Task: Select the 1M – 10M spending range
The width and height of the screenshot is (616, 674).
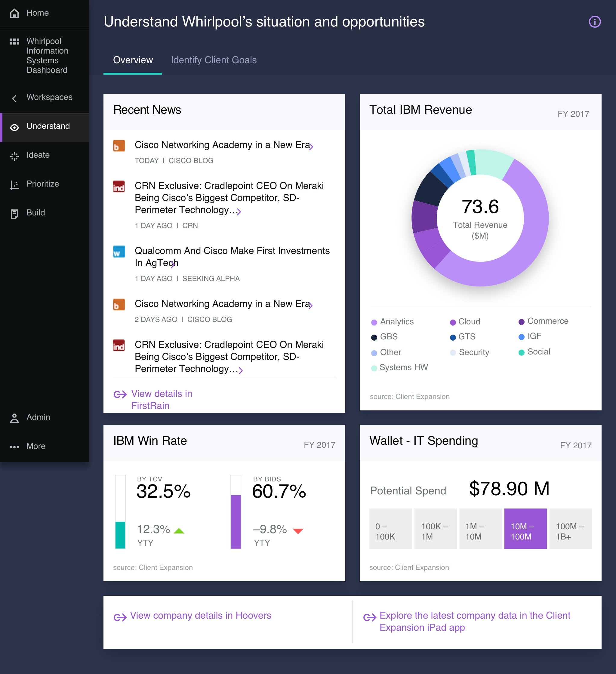Action: pyautogui.click(x=480, y=529)
